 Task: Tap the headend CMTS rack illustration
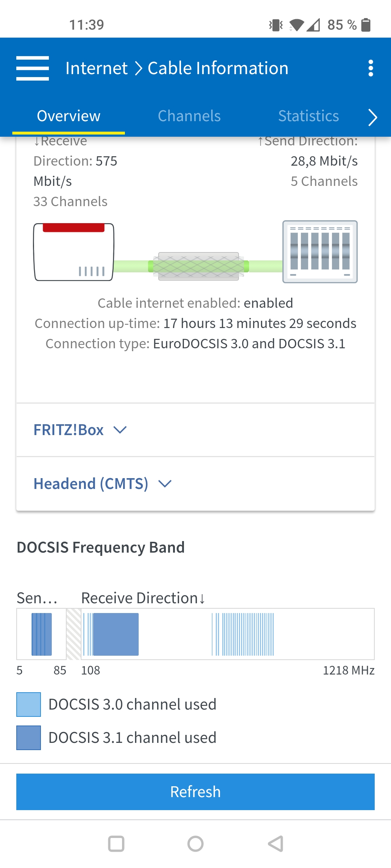(320, 252)
